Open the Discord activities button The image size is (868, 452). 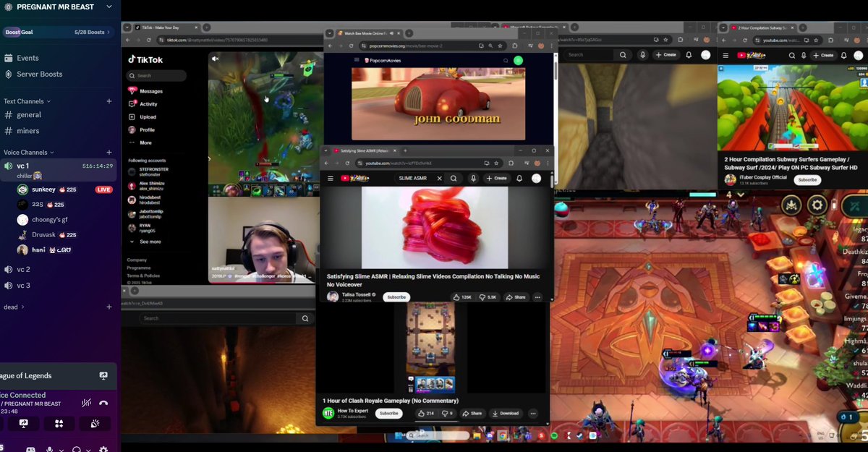(x=59, y=424)
